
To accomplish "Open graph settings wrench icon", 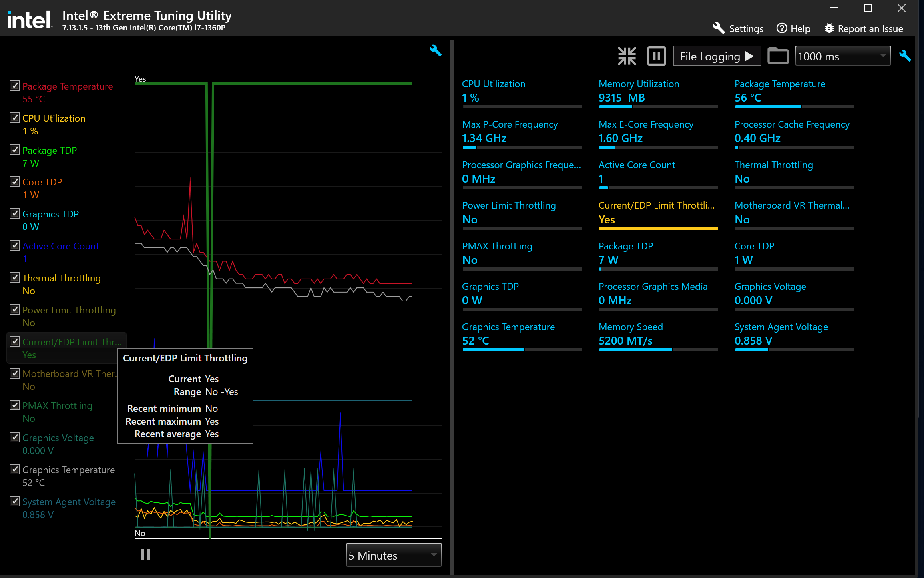I will point(435,50).
